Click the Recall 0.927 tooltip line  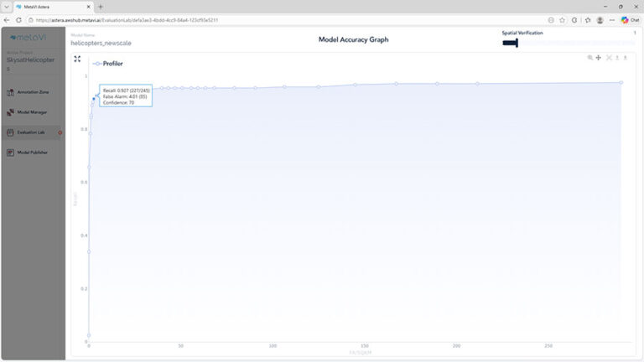[x=127, y=90]
